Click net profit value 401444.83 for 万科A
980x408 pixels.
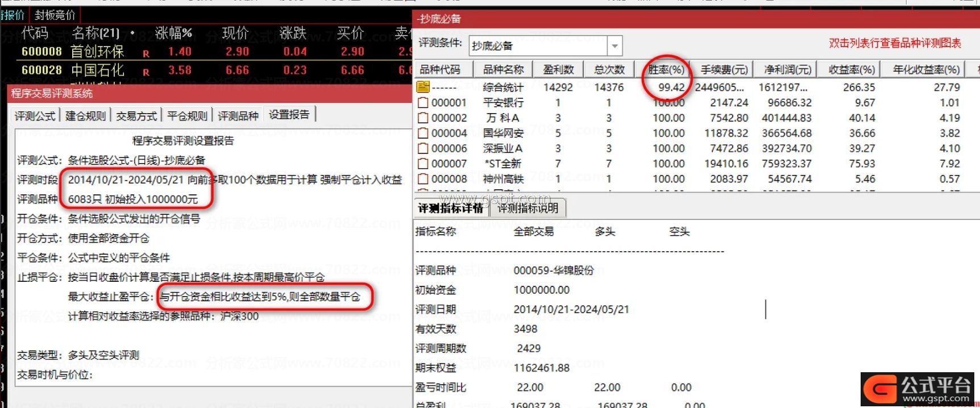pos(787,118)
